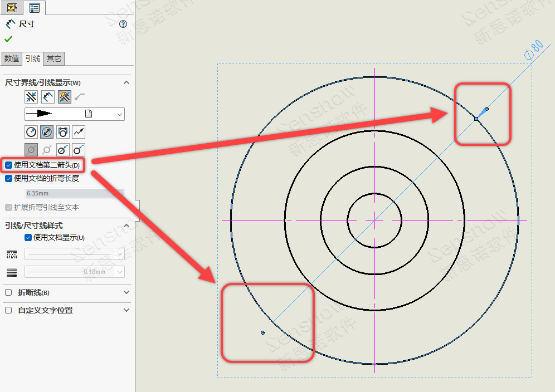Click the Ø80 dimension text
555x392 pixels.
pyautogui.click(x=534, y=50)
